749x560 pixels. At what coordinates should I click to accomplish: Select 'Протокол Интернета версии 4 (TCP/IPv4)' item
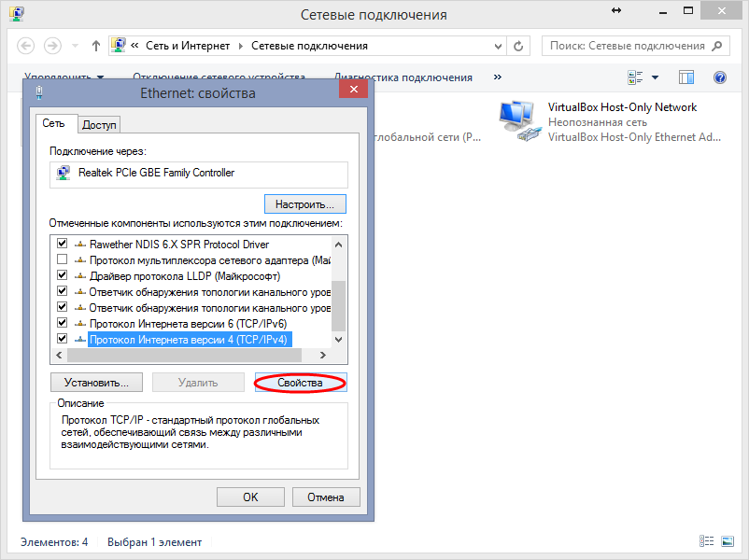click(x=189, y=340)
